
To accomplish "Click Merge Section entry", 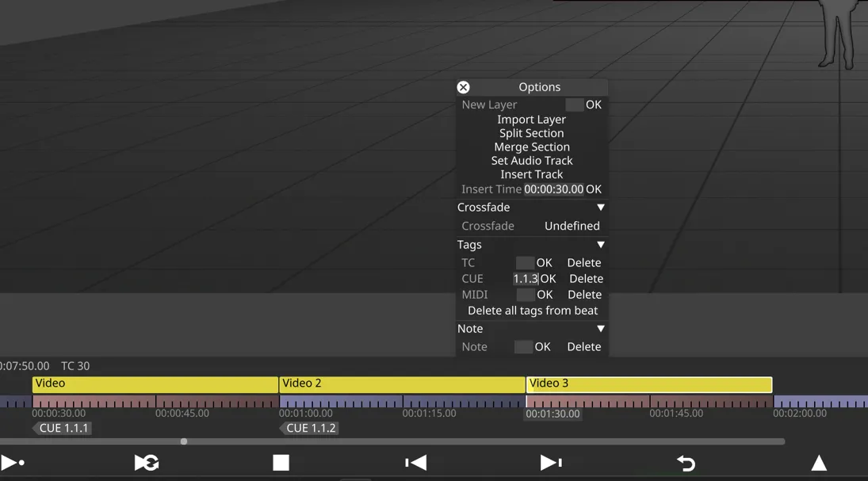I will [x=531, y=147].
